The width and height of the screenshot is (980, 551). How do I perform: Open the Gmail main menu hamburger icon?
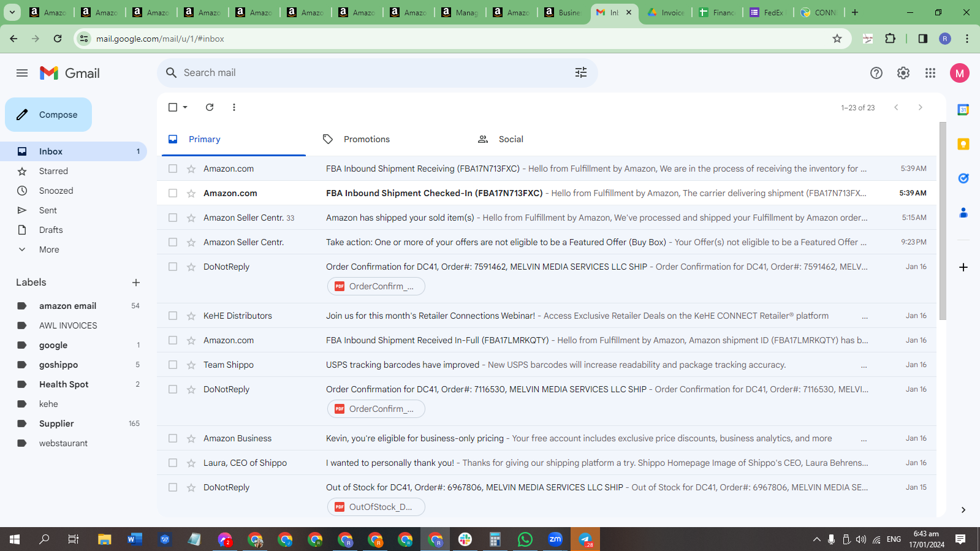22,73
